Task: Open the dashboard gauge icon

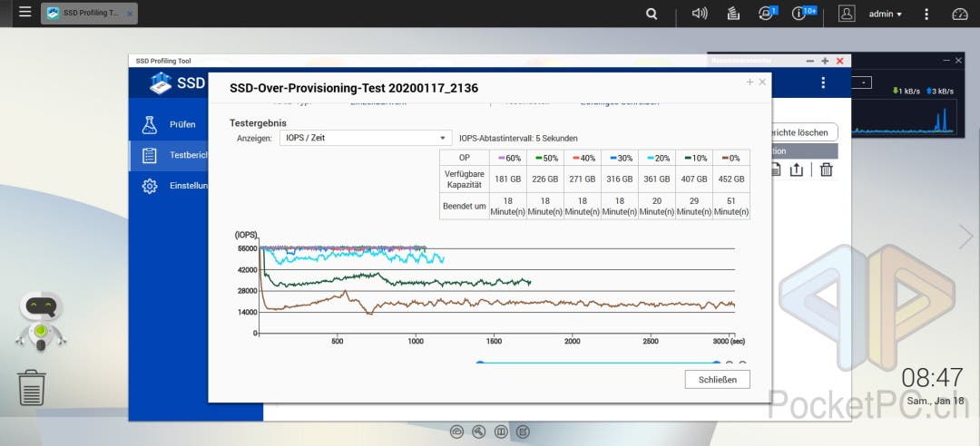Action: [959, 14]
